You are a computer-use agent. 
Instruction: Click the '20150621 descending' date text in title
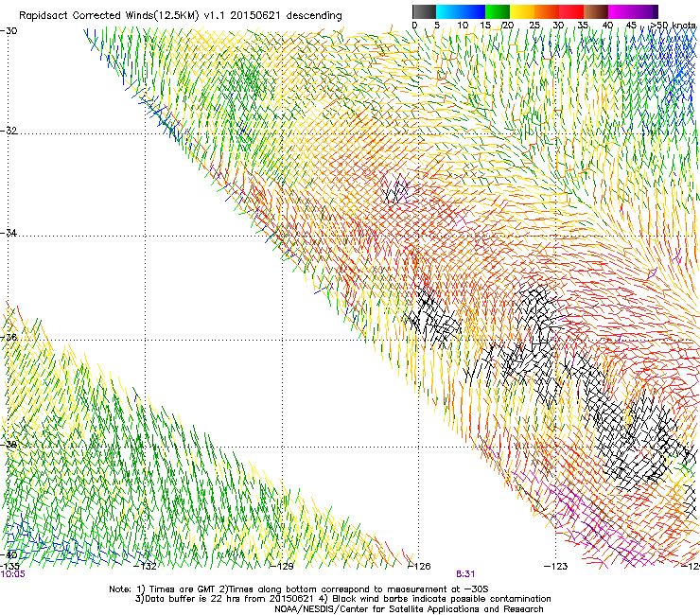286,16
